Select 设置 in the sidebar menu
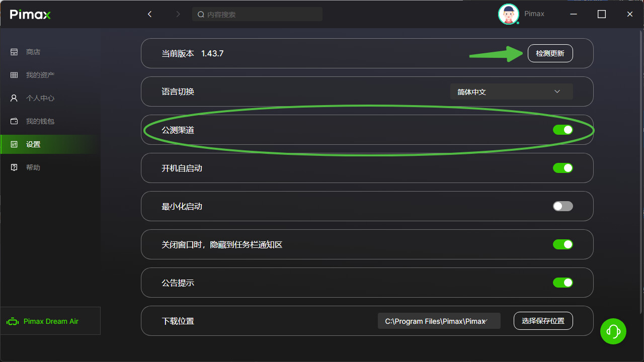 (33, 144)
